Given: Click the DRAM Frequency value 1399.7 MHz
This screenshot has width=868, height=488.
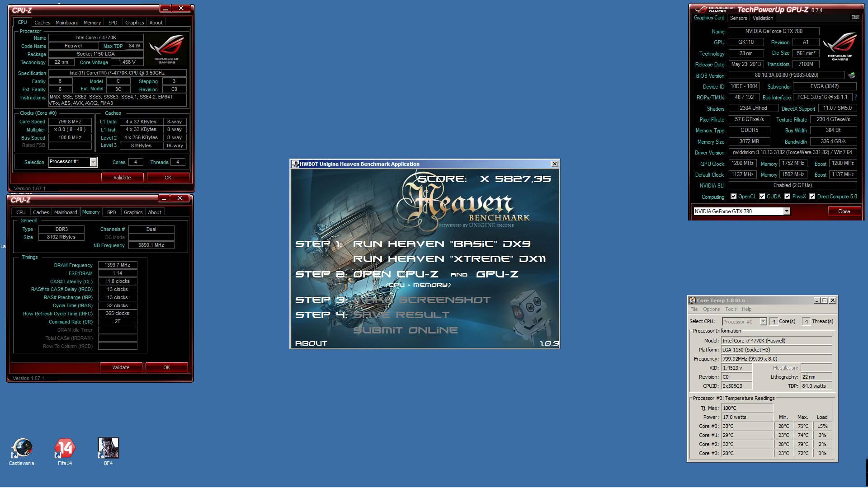Looking at the screenshot, I should pyautogui.click(x=118, y=265).
